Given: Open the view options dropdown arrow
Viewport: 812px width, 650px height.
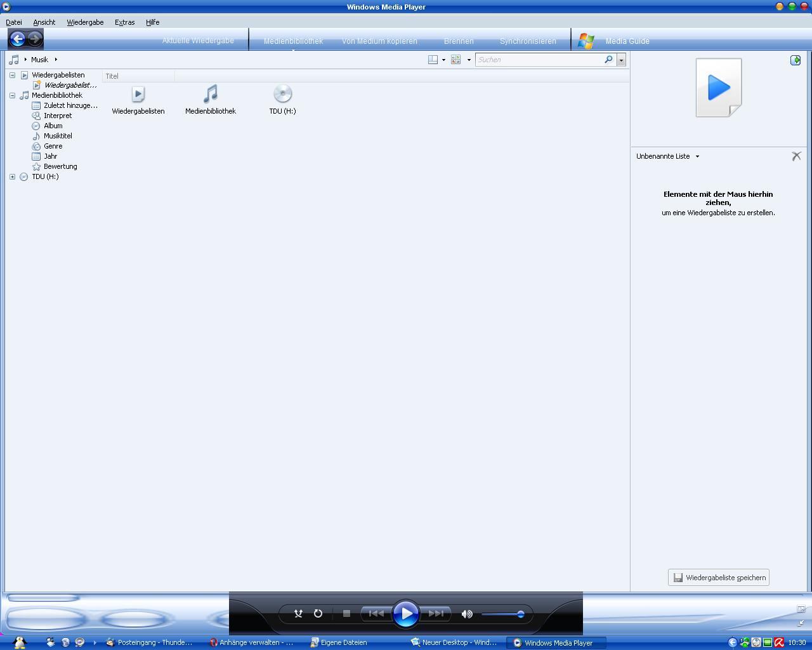Looking at the screenshot, I should 469,60.
